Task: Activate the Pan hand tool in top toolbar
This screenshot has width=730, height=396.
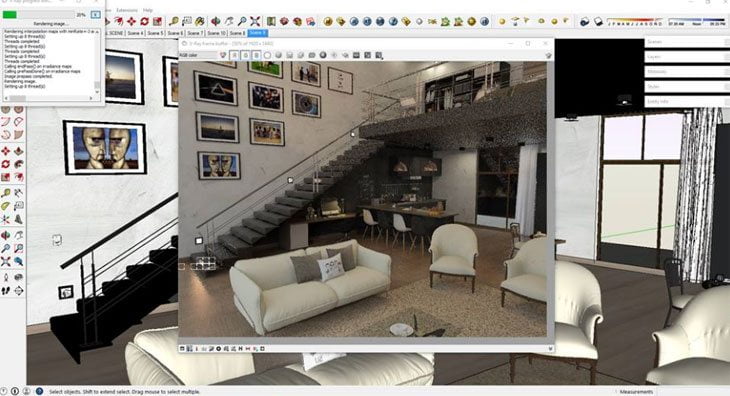Action: pos(229,21)
